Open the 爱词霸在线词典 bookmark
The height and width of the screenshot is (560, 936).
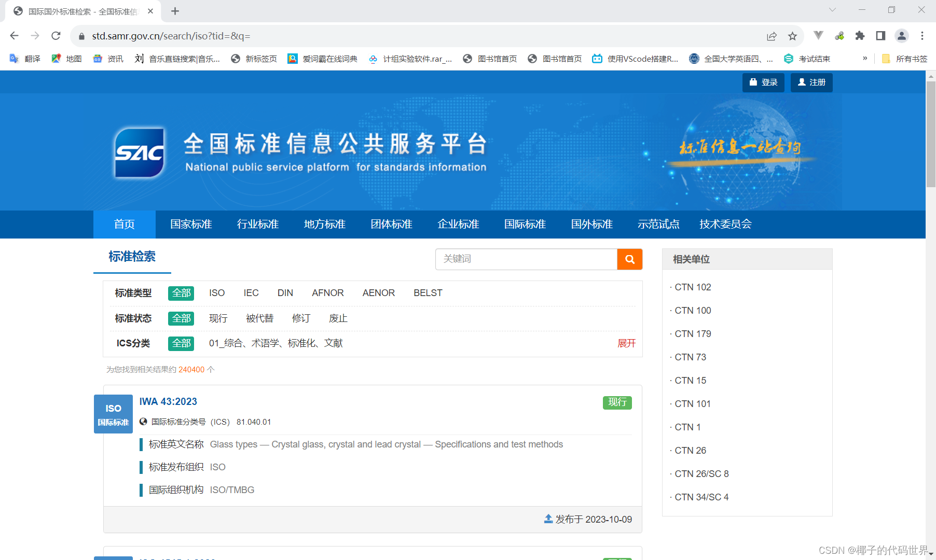[x=322, y=59]
